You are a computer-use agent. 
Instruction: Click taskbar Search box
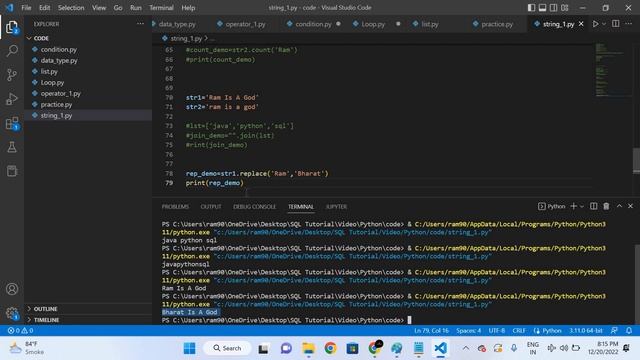point(227,348)
